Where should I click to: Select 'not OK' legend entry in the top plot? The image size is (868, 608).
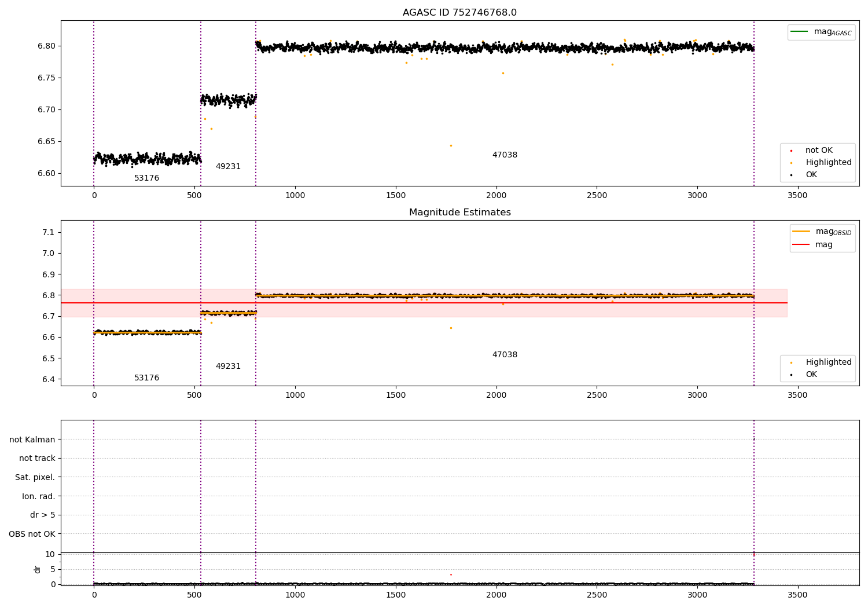819,151
